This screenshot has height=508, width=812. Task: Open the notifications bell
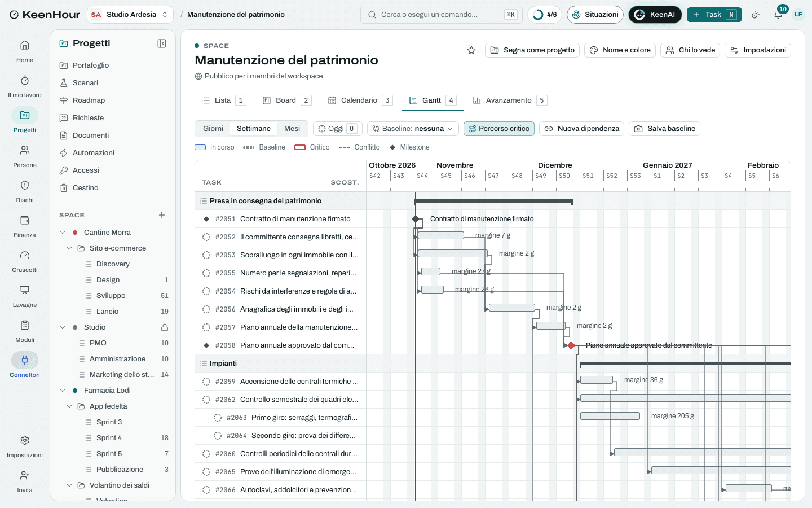click(778, 15)
